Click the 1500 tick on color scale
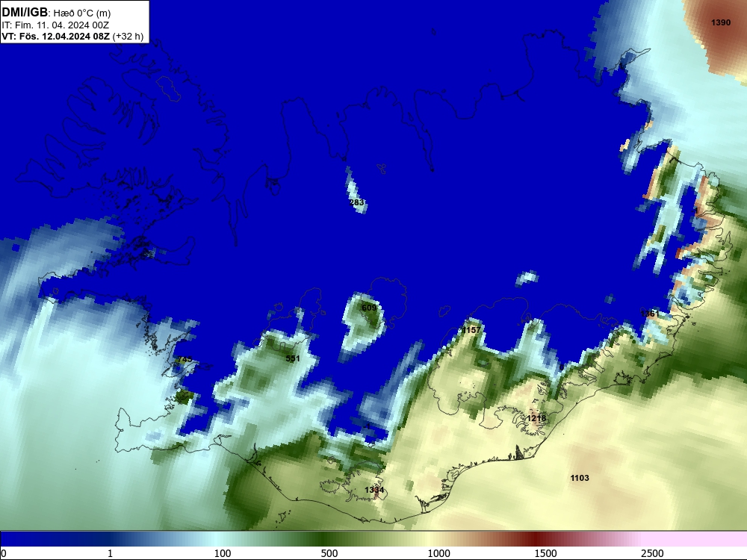 pyautogui.click(x=545, y=553)
